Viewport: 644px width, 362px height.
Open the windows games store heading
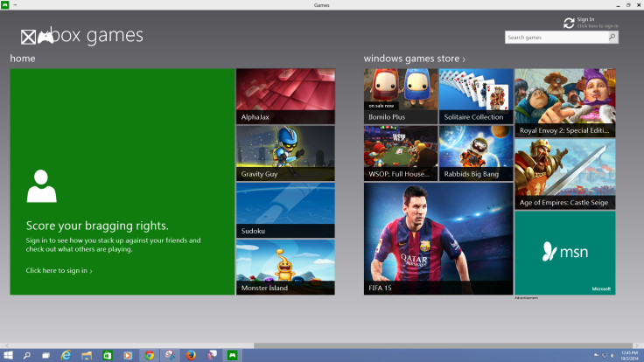pos(411,59)
